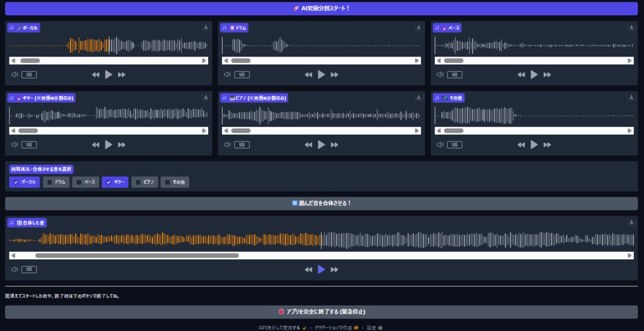Download the ギター track
Viewport: 644px width, 331px height.
coord(206,97)
